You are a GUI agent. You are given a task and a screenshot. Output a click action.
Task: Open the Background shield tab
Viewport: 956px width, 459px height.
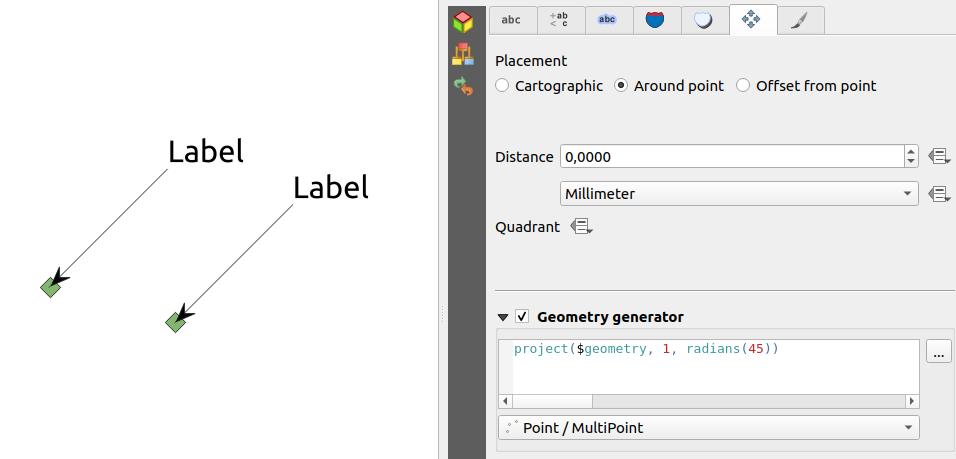coord(655,19)
